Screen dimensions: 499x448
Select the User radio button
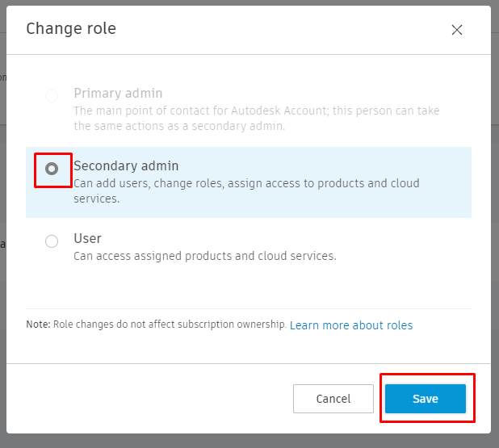click(x=52, y=241)
